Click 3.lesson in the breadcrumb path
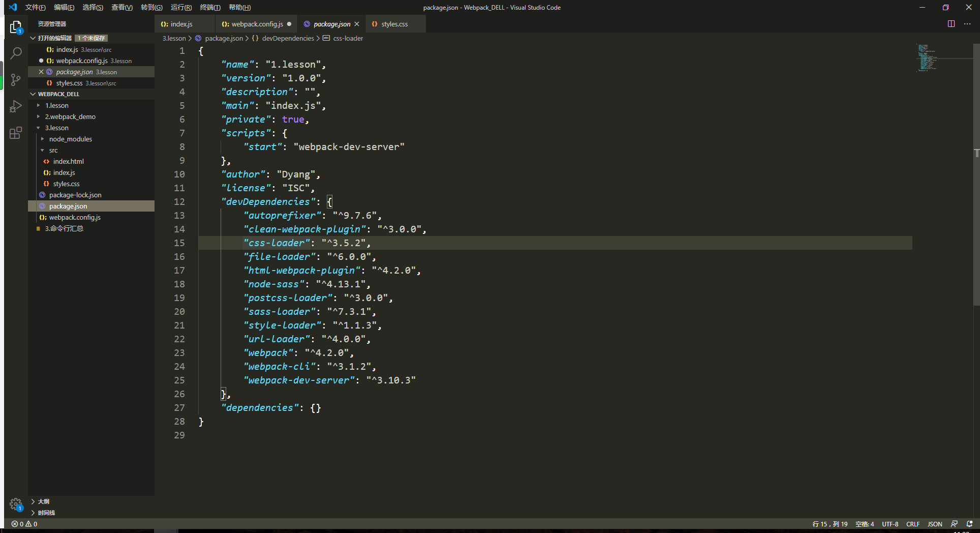The width and height of the screenshot is (980, 533). coord(174,38)
